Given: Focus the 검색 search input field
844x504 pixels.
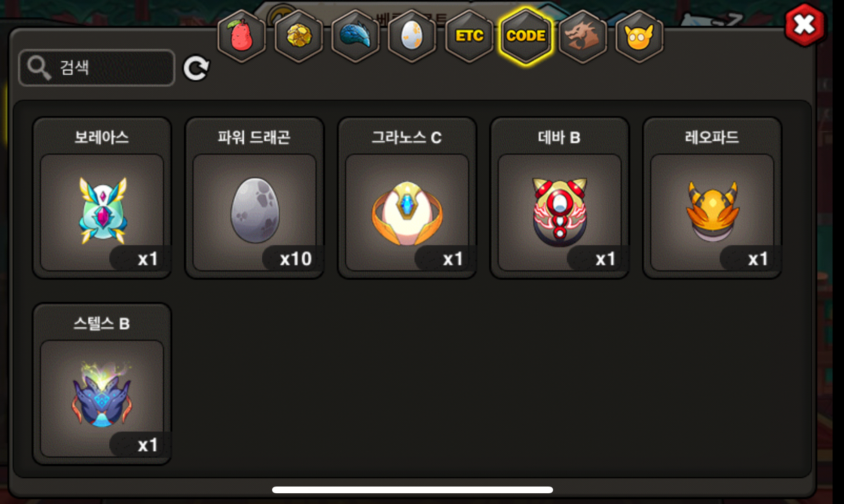Looking at the screenshot, I should pyautogui.click(x=96, y=68).
